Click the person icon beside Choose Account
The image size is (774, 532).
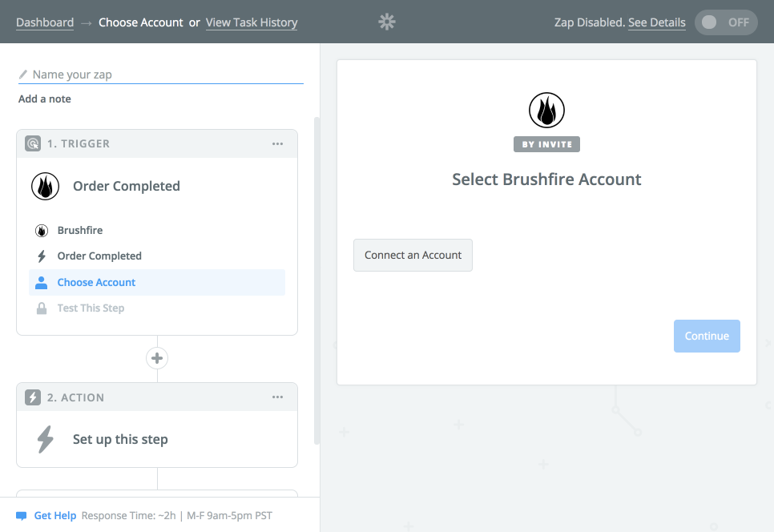[42, 283]
